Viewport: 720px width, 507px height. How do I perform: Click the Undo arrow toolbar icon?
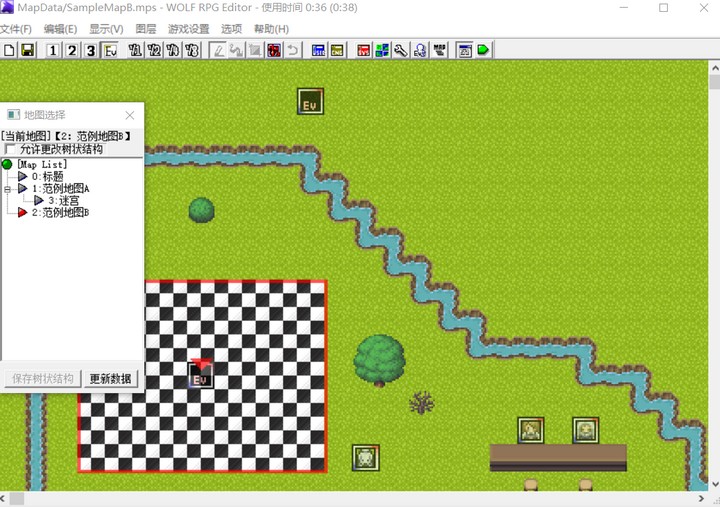[x=292, y=50]
